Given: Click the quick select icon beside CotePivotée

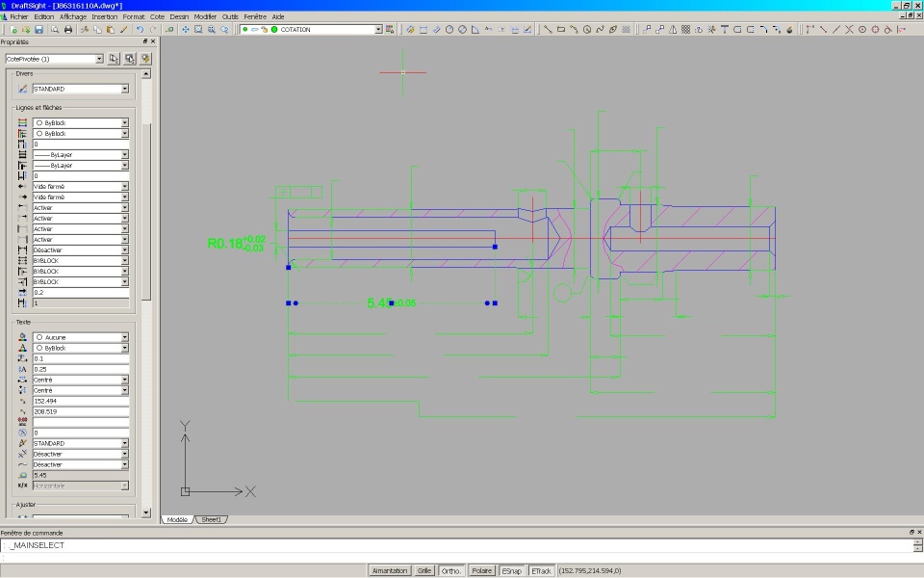Looking at the screenshot, I should tap(145, 59).
